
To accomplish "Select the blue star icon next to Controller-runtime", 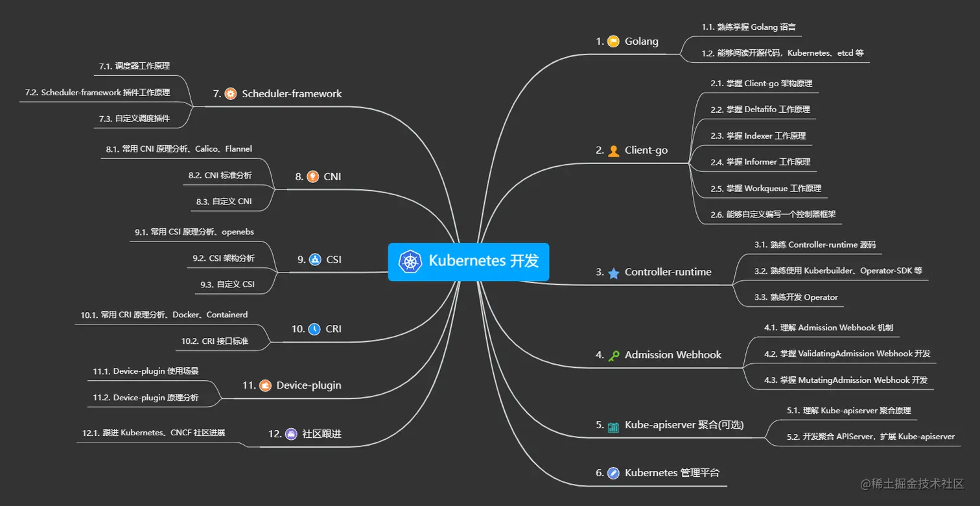I will (613, 272).
